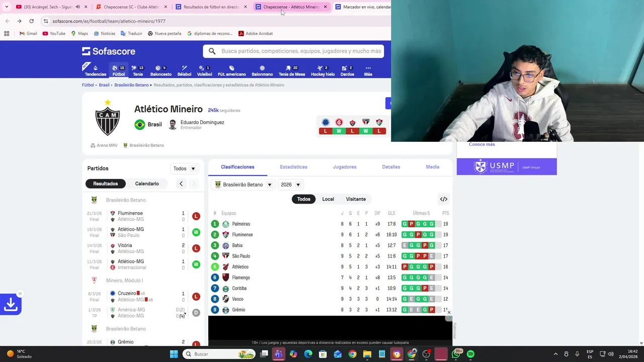Switch to Resultados de fútbol browser tab

click(211, 7)
